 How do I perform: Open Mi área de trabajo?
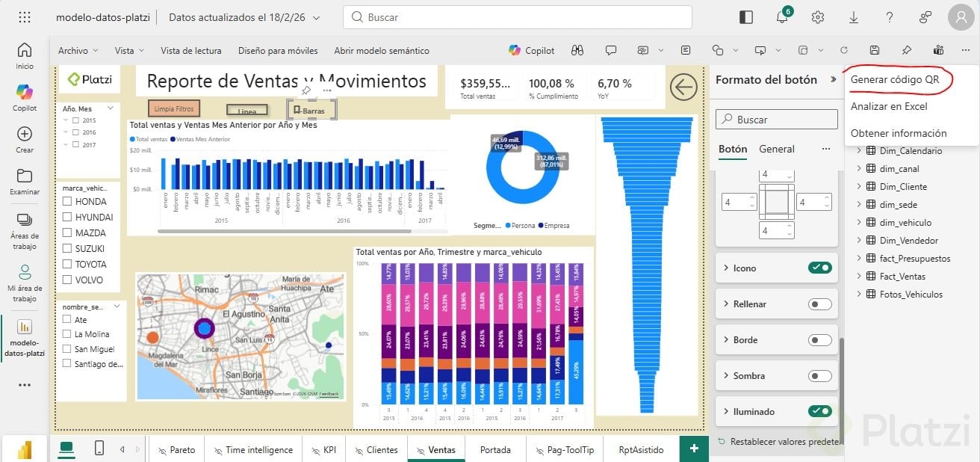tap(25, 283)
